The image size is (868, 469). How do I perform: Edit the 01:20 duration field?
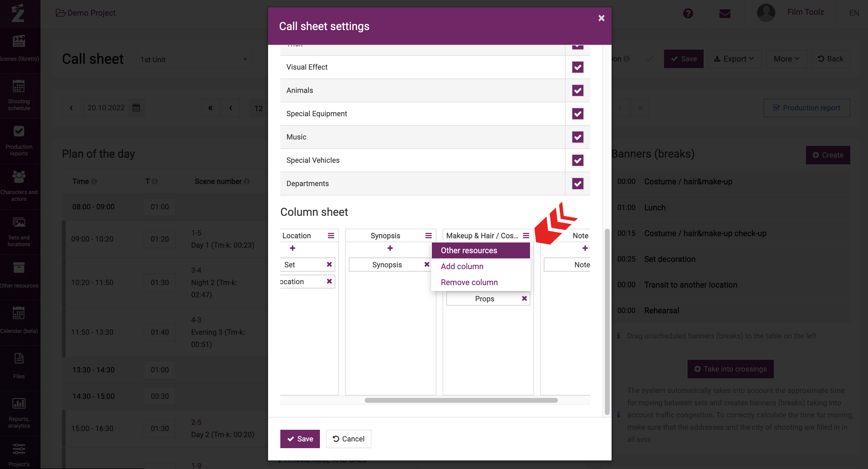click(160, 239)
